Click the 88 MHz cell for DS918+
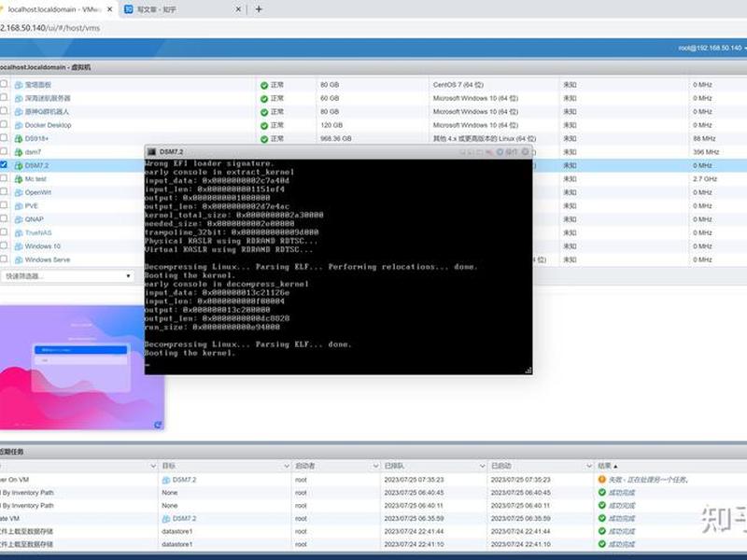Image resolution: width=747 pixels, height=560 pixels. [704, 138]
